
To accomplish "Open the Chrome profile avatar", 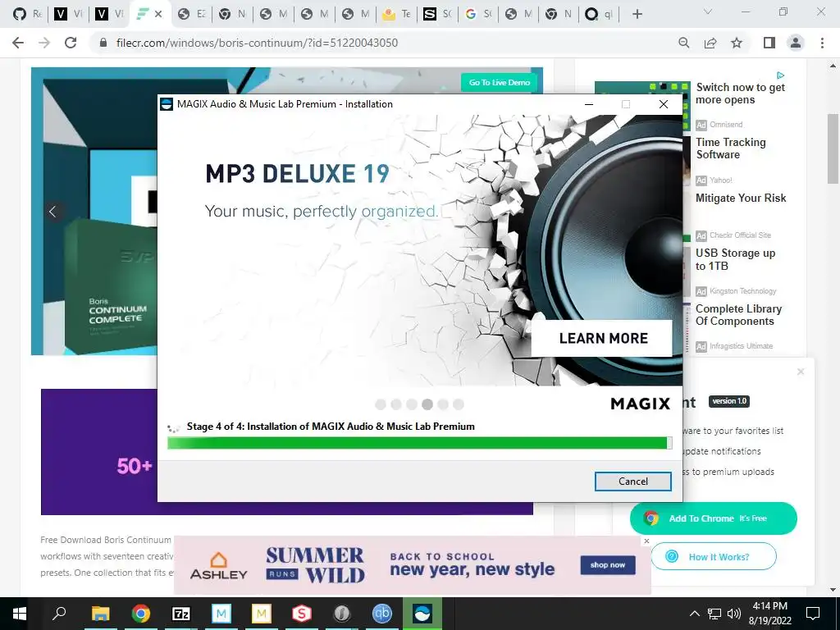I will (796, 43).
